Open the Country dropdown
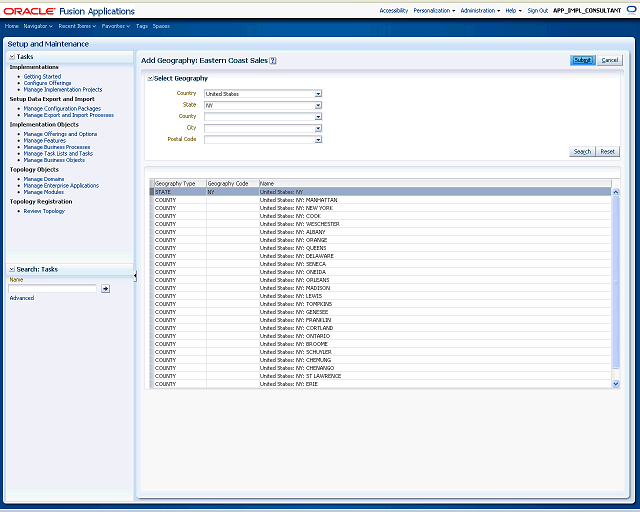The width and height of the screenshot is (640, 512). tap(318, 94)
